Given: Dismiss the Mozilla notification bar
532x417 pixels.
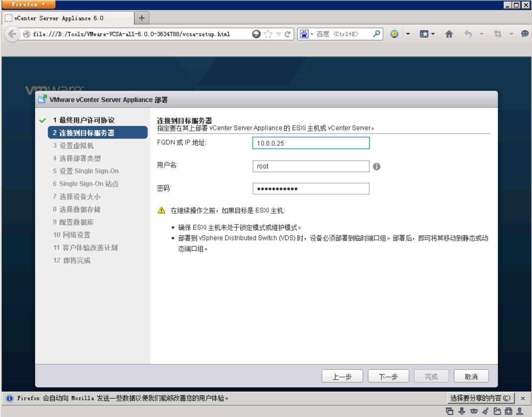Looking at the screenshot, I should coord(523,398).
